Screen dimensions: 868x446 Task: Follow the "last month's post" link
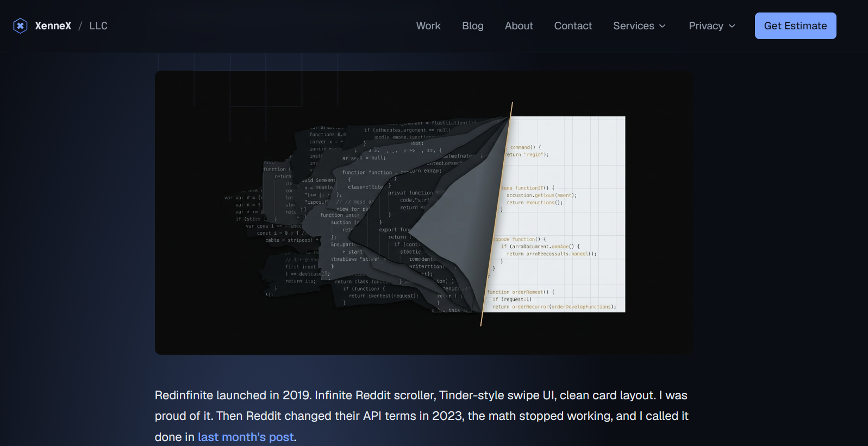point(246,437)
